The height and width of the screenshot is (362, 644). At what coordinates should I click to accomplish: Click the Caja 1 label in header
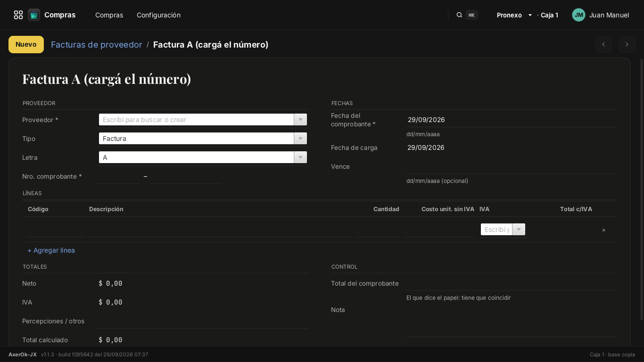549,15
